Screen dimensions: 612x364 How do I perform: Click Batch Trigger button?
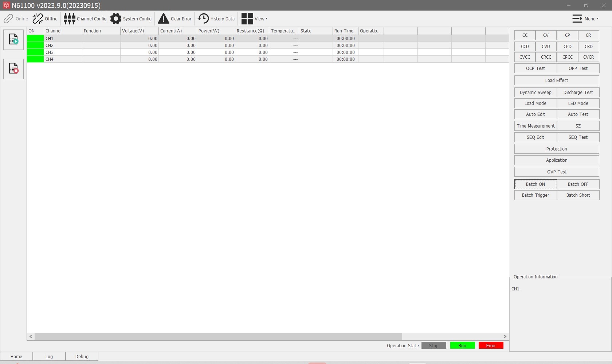pyautogui.click(x=535, y=195)
